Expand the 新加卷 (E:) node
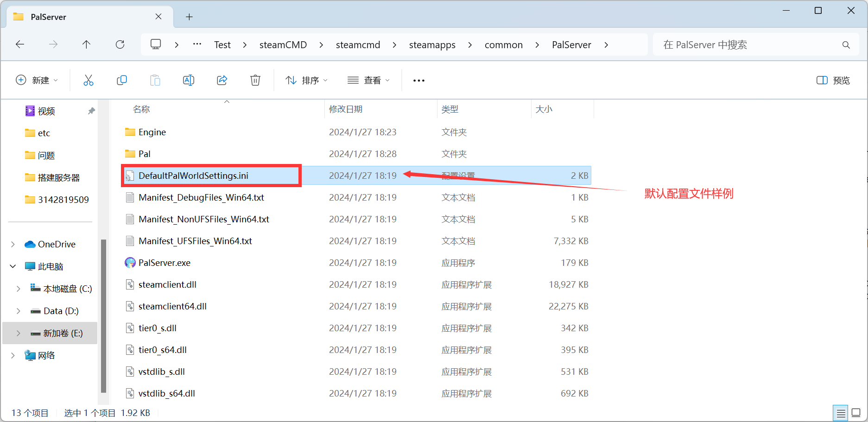The image size is (868, 422). (19, 333)
